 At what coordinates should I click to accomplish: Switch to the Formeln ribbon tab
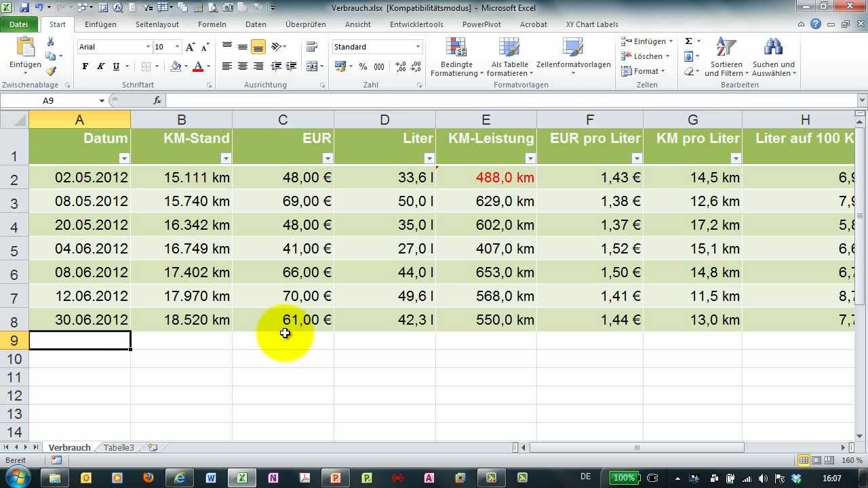212,24
